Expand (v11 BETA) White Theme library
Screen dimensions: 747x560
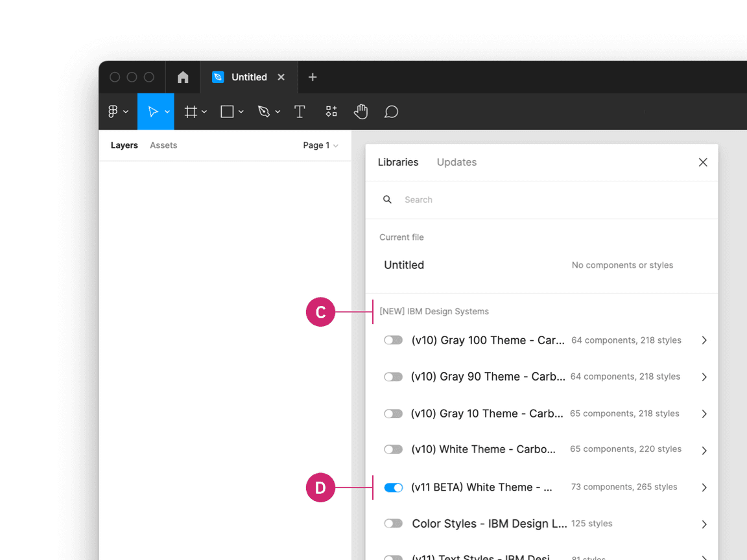[x=704, y=487]
